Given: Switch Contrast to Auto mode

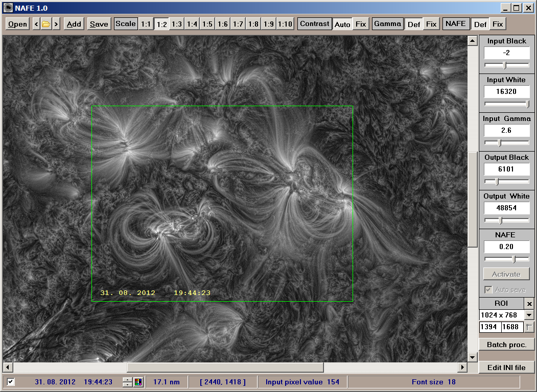Looking at the screenshot, I should coord(342,24).
